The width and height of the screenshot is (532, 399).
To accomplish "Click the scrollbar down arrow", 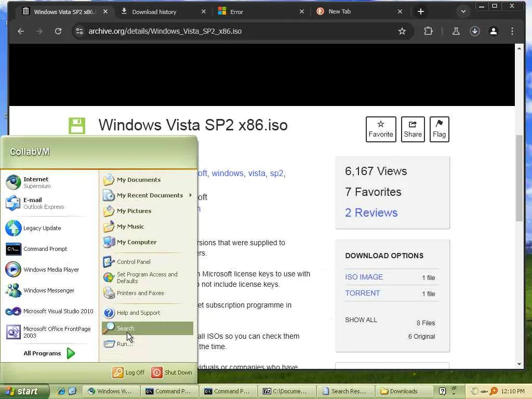I will click(519, 364).
